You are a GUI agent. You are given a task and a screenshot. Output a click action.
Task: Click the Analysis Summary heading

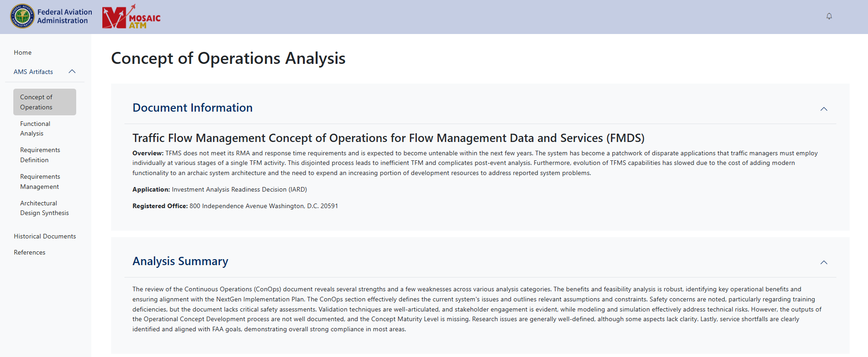(180, 261)
